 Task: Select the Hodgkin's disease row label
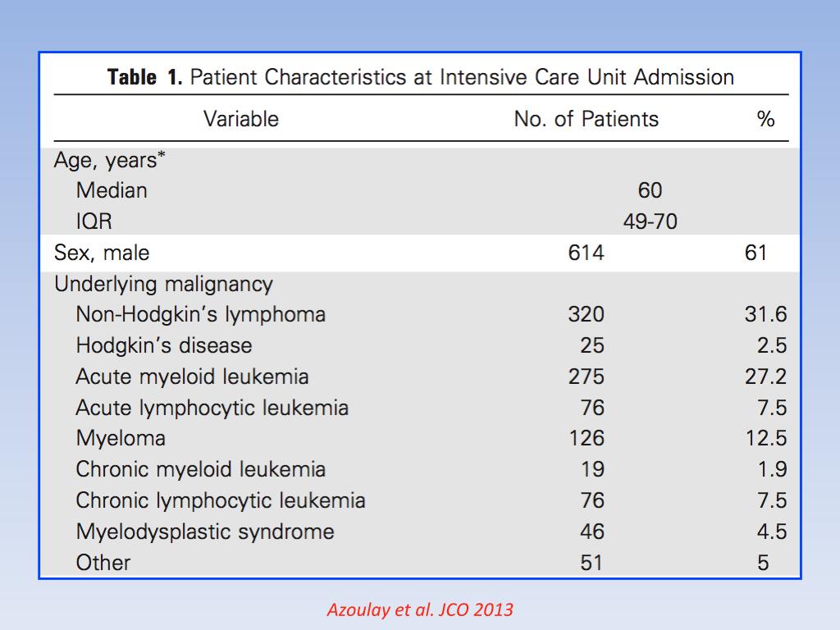[164, 345]
